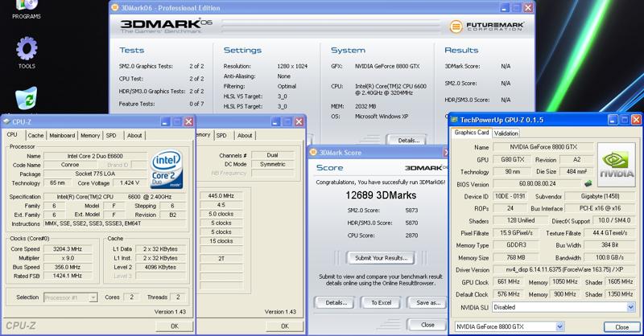
Task: Switch to Cache tab in CPU-Z
Action: (x=35, y=135)
